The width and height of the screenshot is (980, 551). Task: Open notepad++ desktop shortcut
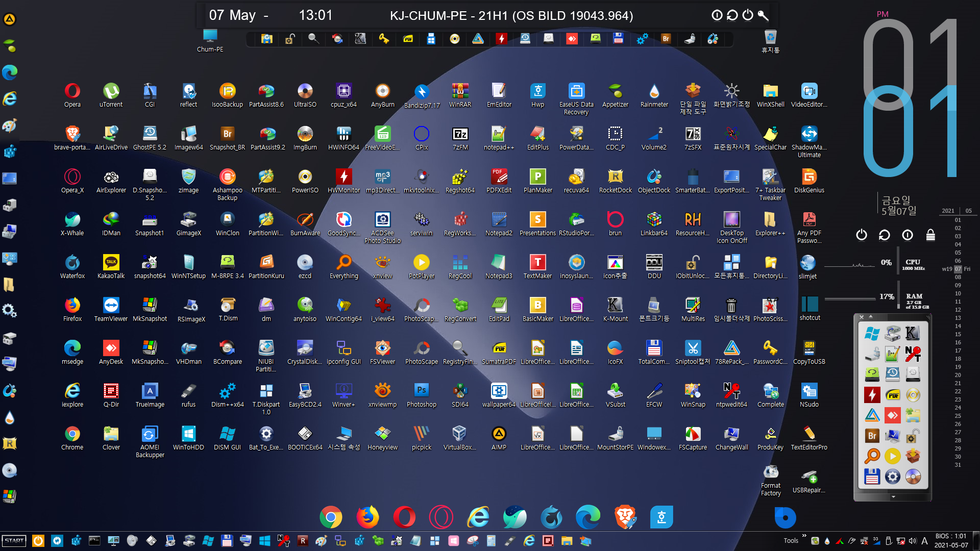pos(499,138)
